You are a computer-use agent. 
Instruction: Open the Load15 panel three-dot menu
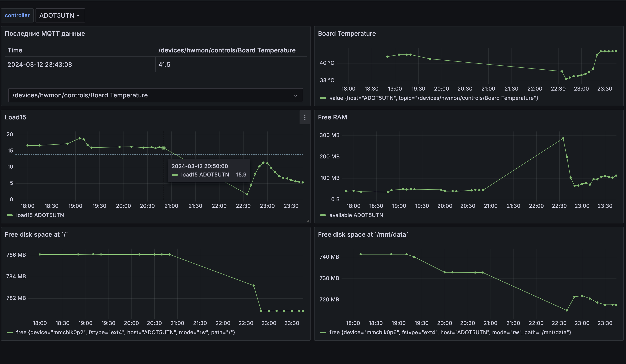point(305,117)
